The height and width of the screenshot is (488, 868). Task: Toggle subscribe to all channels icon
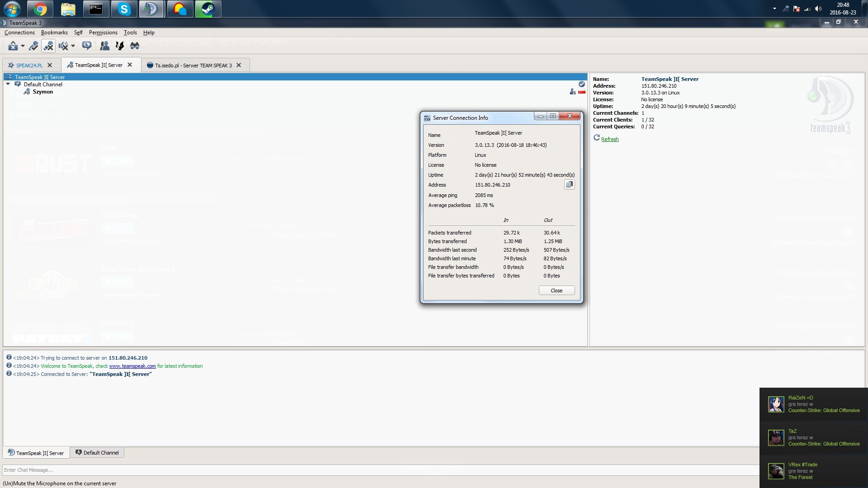(x=87, y=46)
